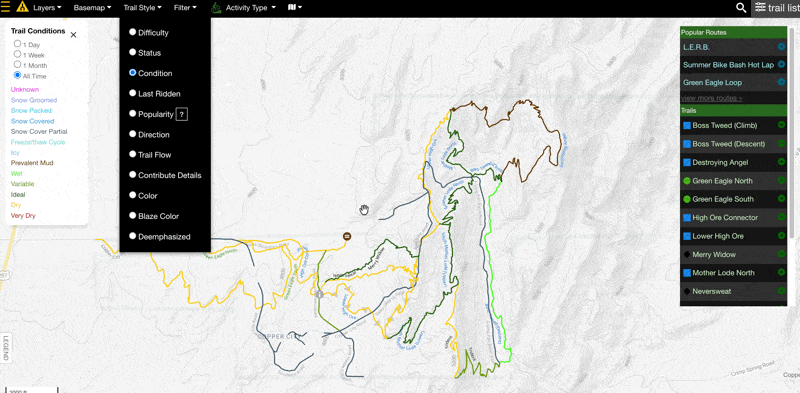Image resolution: width=800 pixels, height=393 pixels.
Task: Click the Mother Lode North trail name
Action: (x=723, y=273)
